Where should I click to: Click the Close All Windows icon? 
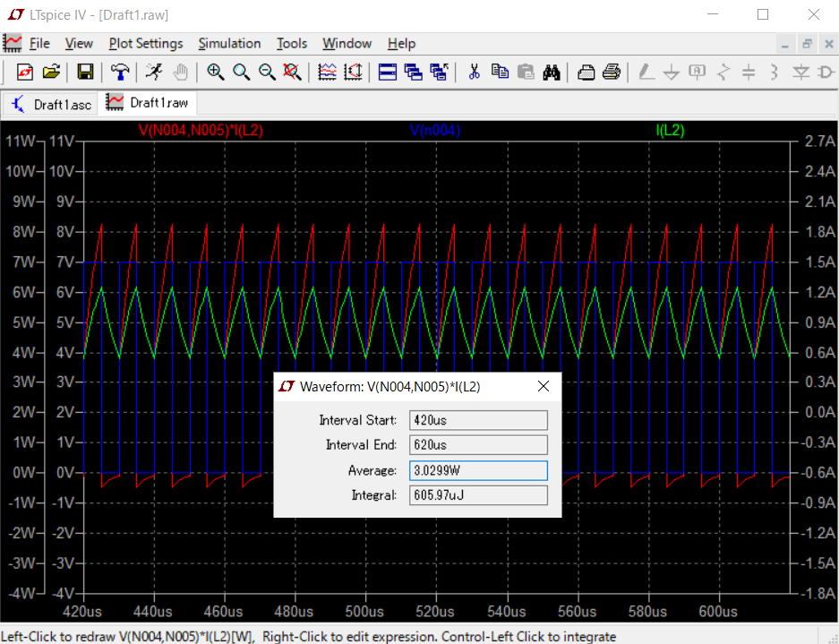click(x=439, y=72)
